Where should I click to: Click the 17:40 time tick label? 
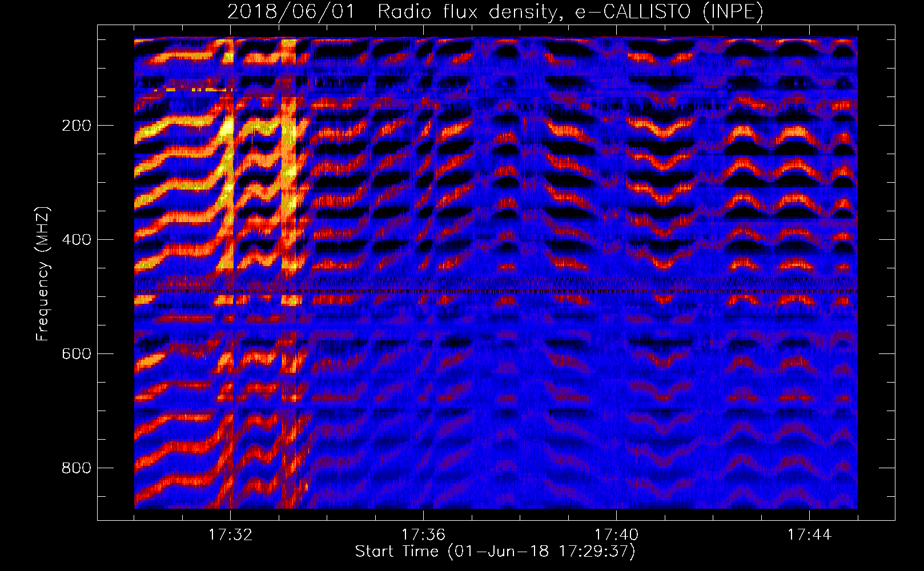tap(616, 535)
